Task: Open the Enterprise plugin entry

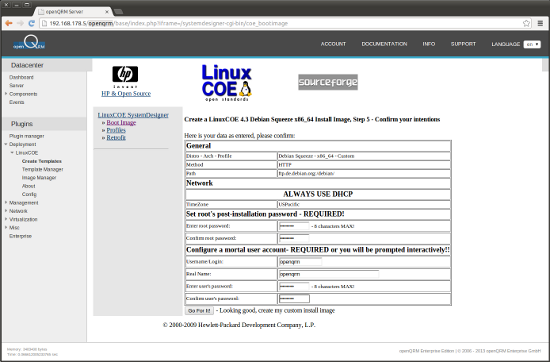Action: click(x=20, y=236)
